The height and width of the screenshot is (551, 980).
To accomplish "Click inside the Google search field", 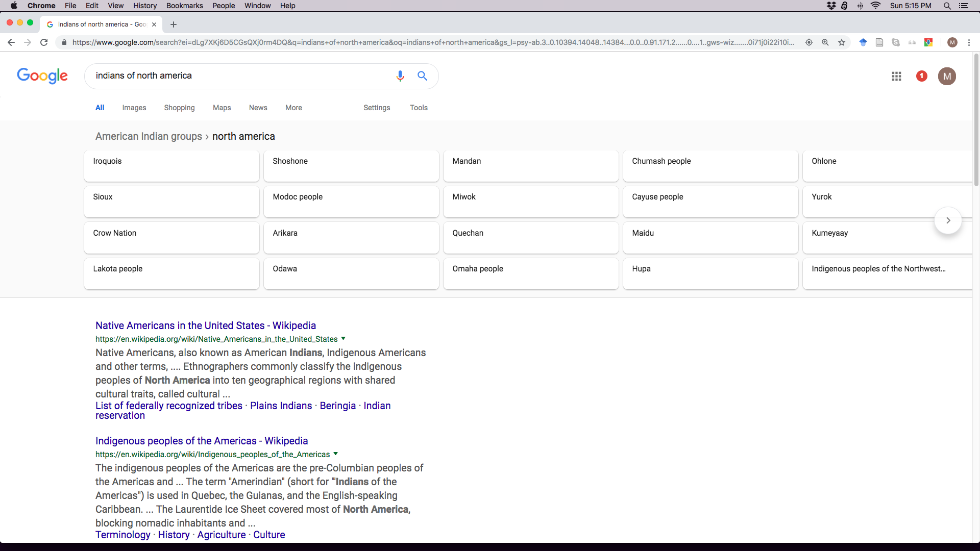I will point(240,76).
